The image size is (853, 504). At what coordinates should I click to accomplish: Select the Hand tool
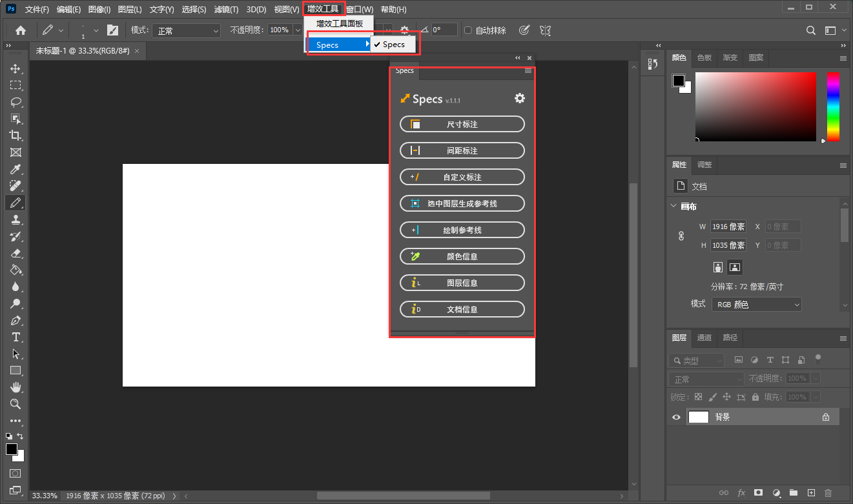click(x=15, y=387)
